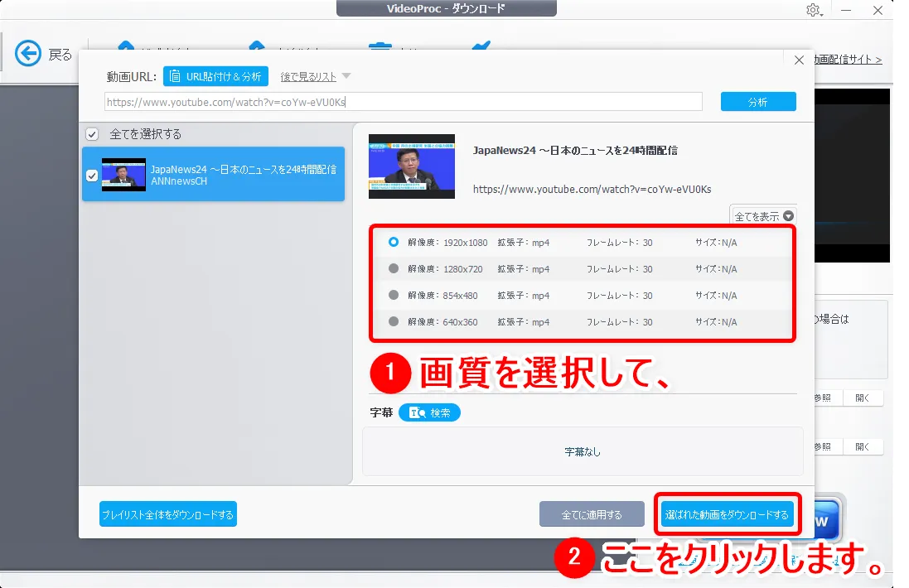
Task: Select the 640x360 resolution option
Action: 394,321
